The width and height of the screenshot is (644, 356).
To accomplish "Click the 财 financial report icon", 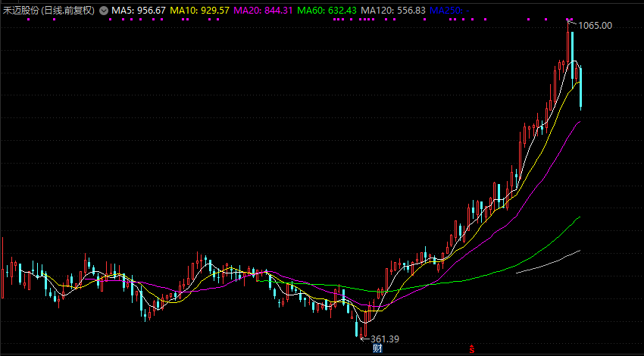I will pos(377,349).
